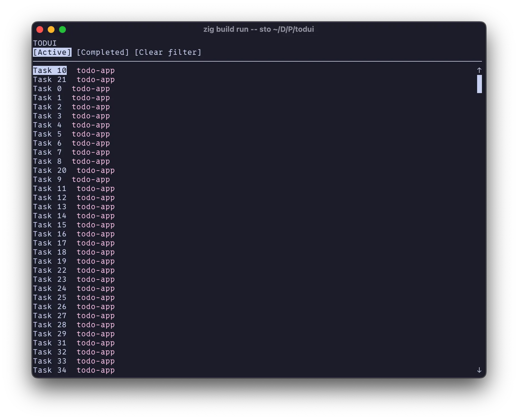Screen dimensions: 518x420
Task: Select Task 13 in the todo list
Action: point(50,207)
